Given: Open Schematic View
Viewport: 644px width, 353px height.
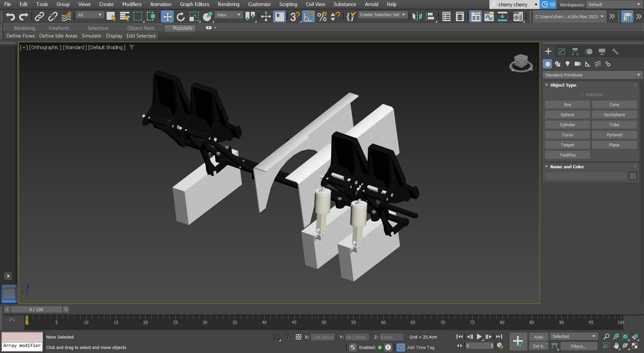Looking at the screenshot, I should click(x=503, y=16).
